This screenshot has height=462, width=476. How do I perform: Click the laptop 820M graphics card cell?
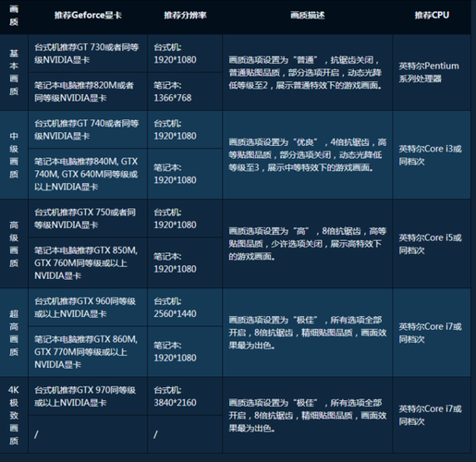pyautogui.click(x=88, y=91)
